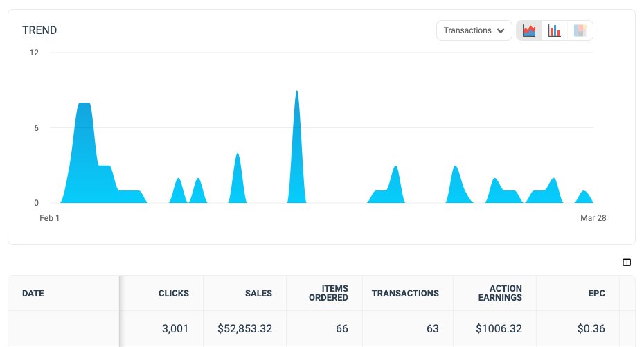Switch to heatmap chart view
644x347 pixels.
pyautogui.click(x=580, y=30)
